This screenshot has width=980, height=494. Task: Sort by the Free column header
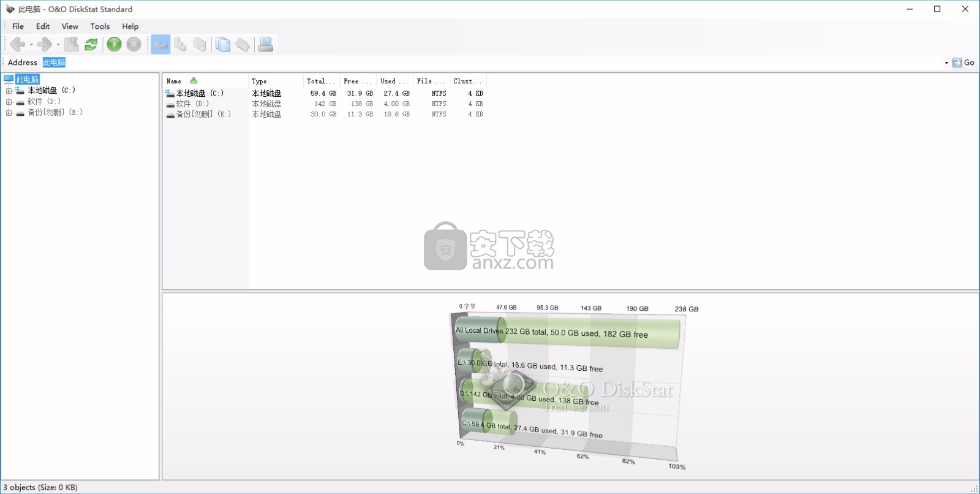(x=358, y=81)
